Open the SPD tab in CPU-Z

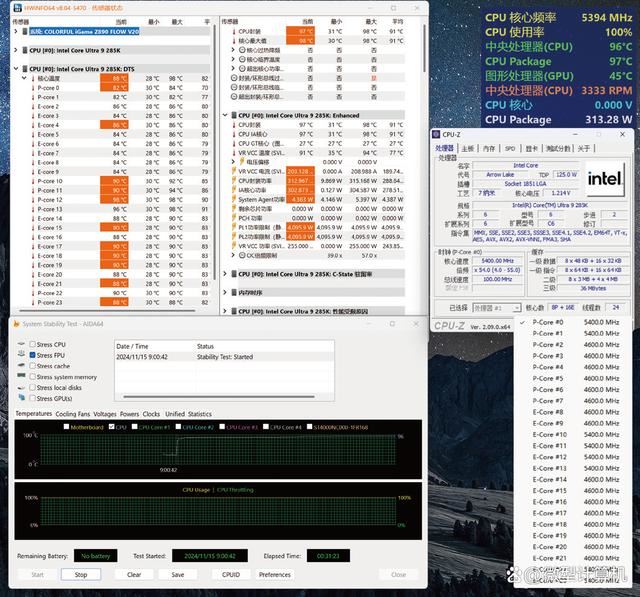(x=509, y=148)
